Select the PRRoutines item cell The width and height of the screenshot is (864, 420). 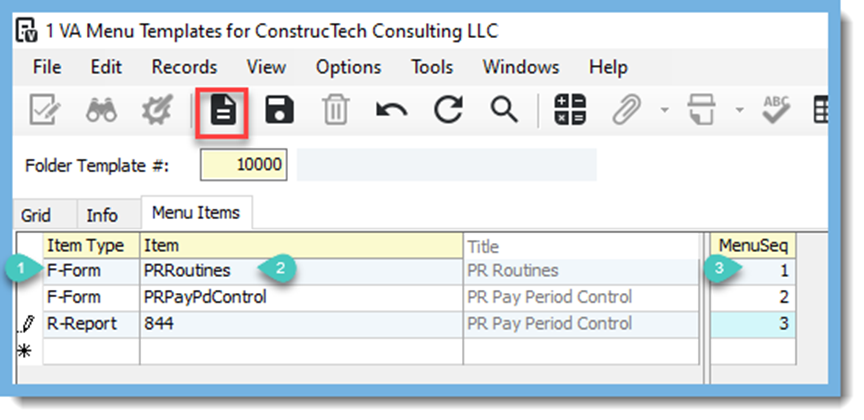pyautogui.click(x=301, y=271)
